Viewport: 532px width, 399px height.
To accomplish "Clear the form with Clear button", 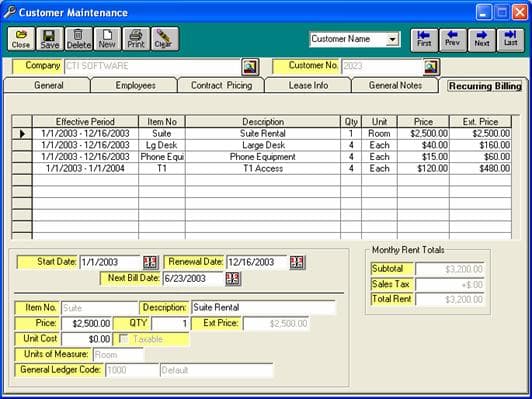I will tap(165, 39).
